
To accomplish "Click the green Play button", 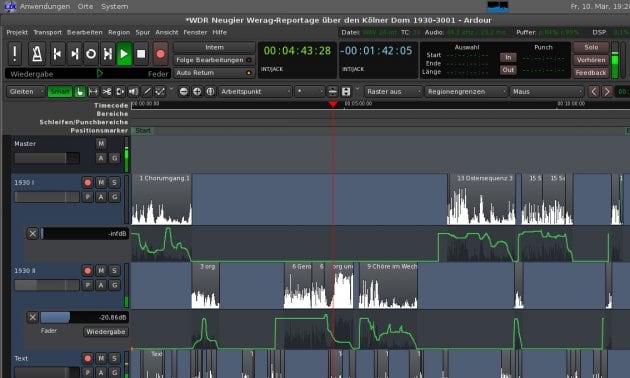I will pos(124,53).
